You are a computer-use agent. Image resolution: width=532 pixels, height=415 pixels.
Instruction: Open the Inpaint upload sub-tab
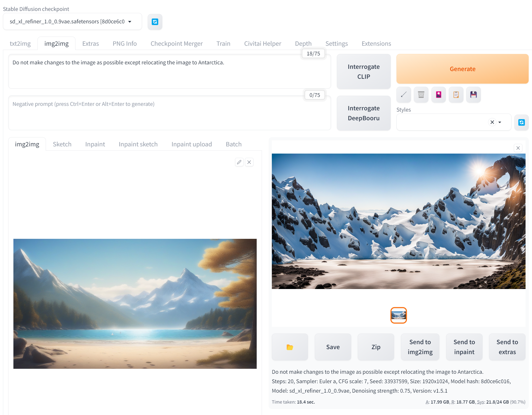[x=192, y=144]
